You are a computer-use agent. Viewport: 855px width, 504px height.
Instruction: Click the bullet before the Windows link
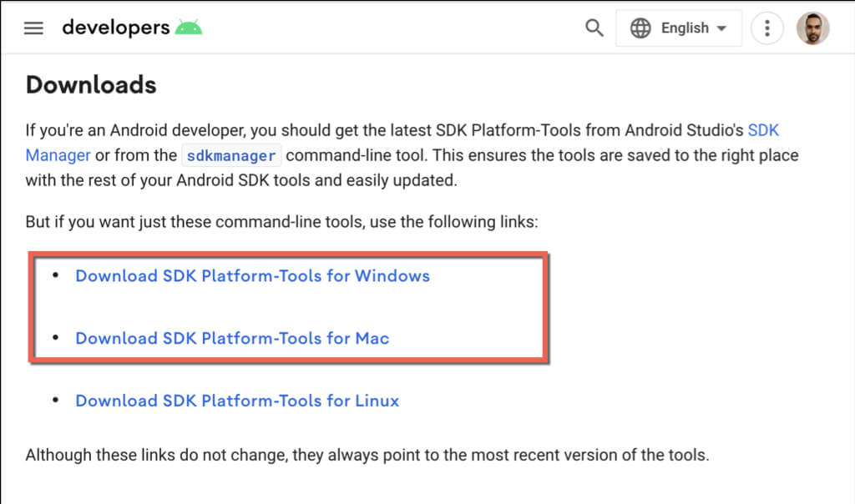click(x=56, y=275)
